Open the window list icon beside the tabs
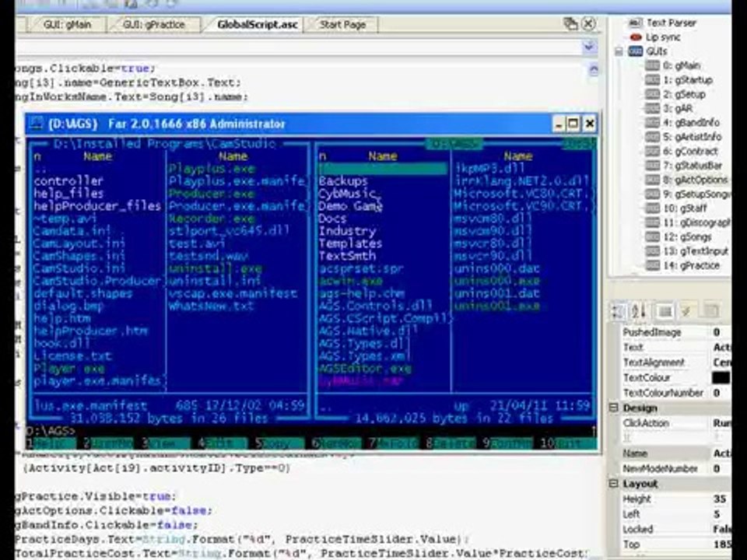 pyautogui.click(x=570, y=23)
